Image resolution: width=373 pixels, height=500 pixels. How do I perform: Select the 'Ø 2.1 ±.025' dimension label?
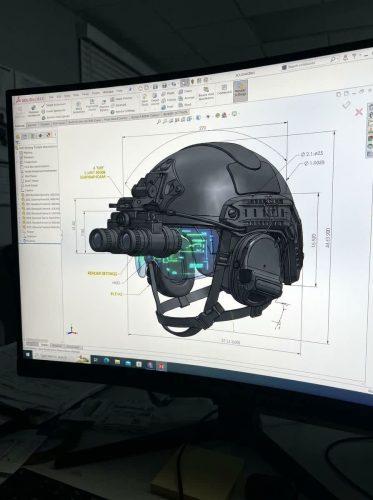pyautogui.click(x=312, y=154)
